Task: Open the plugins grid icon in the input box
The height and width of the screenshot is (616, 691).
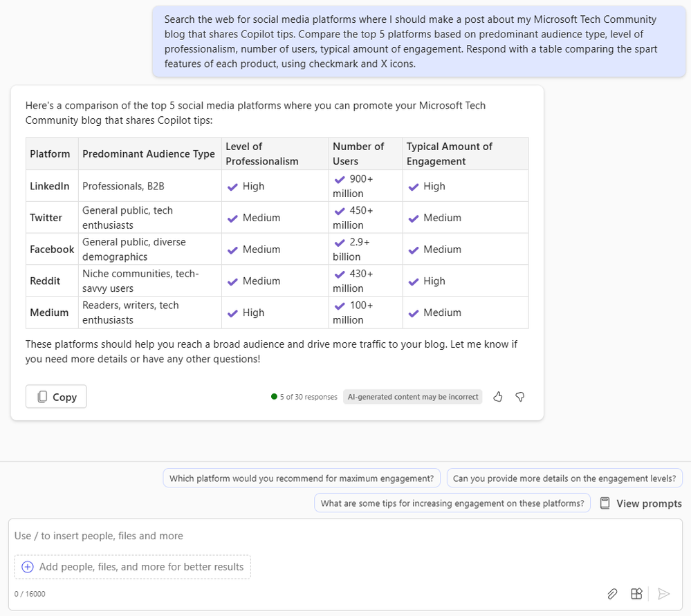Action: pyautogui.click(x=636, y=594)
